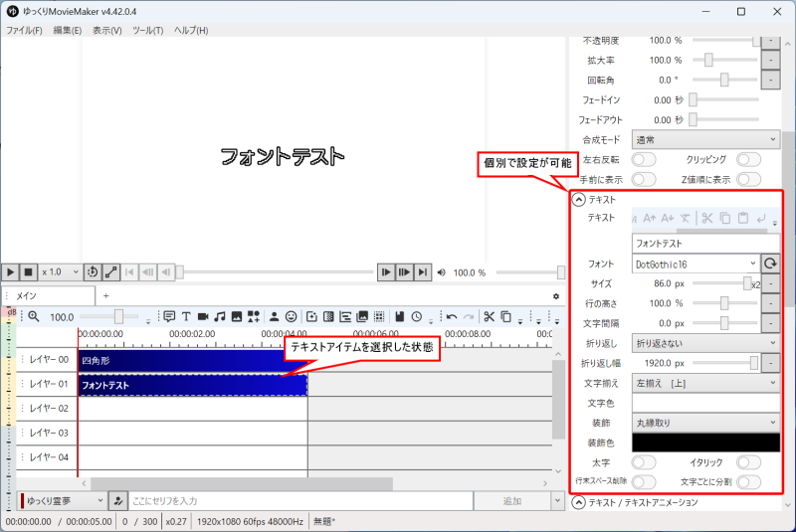Screen dimensions: 796x532
Task: Turn on the 太字 bold switch
Action: point(643,462)
